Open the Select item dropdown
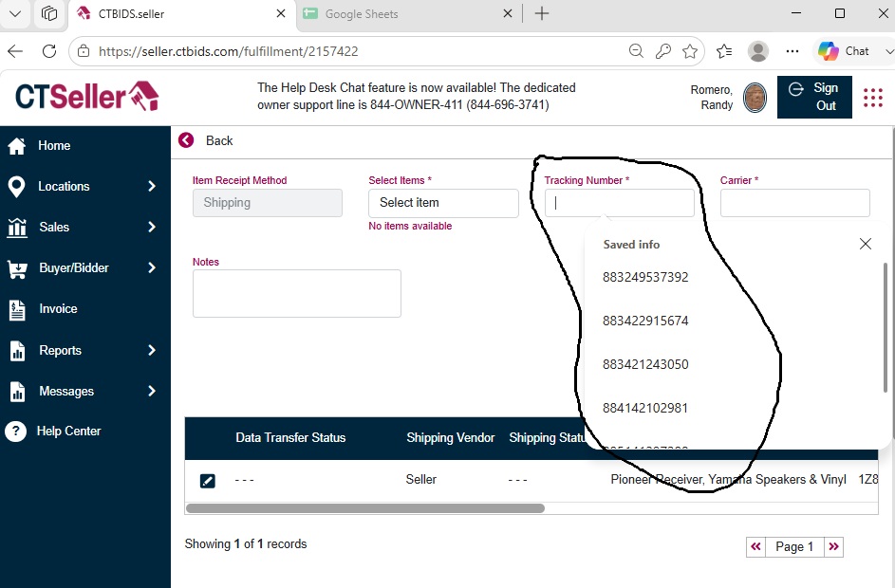The image size is (895, 588). pyautogui.click(x=443, y=203)
